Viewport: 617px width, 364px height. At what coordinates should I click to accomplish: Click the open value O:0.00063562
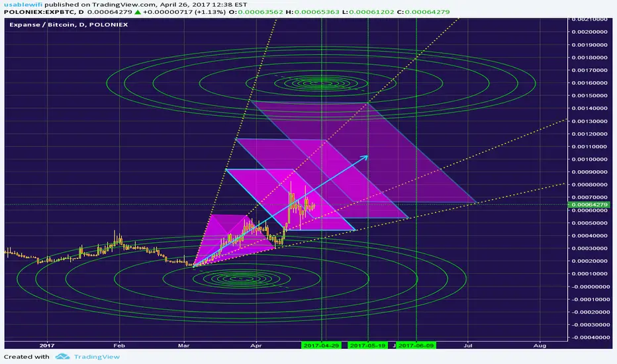[256, 12]
